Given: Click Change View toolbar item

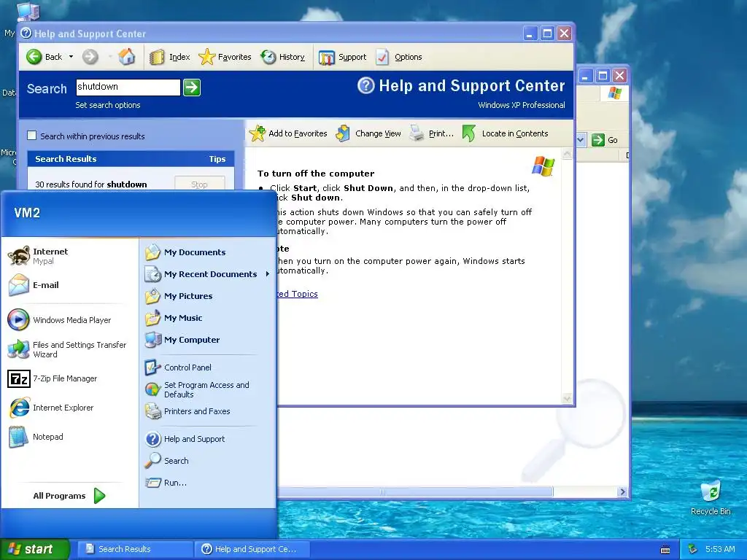Looking at the screenshot, I should pyautogui.click(x=368, y=133).
